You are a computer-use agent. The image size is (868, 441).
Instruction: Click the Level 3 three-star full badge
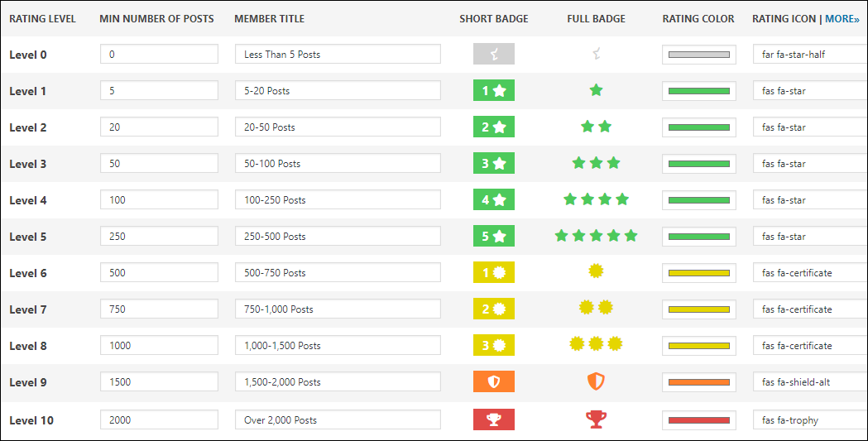(596, 163)
